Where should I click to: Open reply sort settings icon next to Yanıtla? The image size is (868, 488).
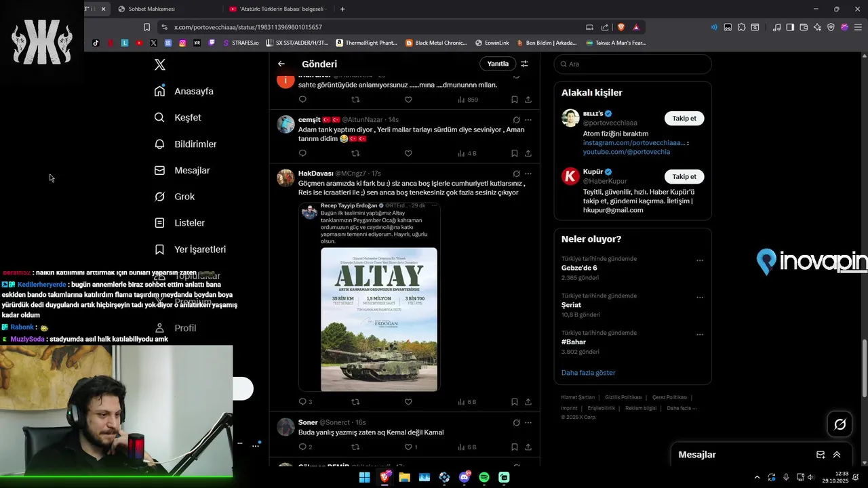524,64
